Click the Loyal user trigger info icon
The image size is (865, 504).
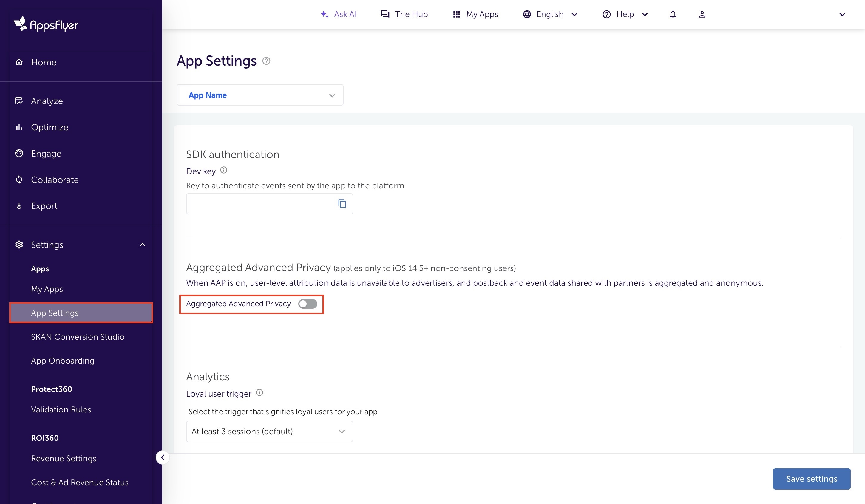[x=259, y=392]
